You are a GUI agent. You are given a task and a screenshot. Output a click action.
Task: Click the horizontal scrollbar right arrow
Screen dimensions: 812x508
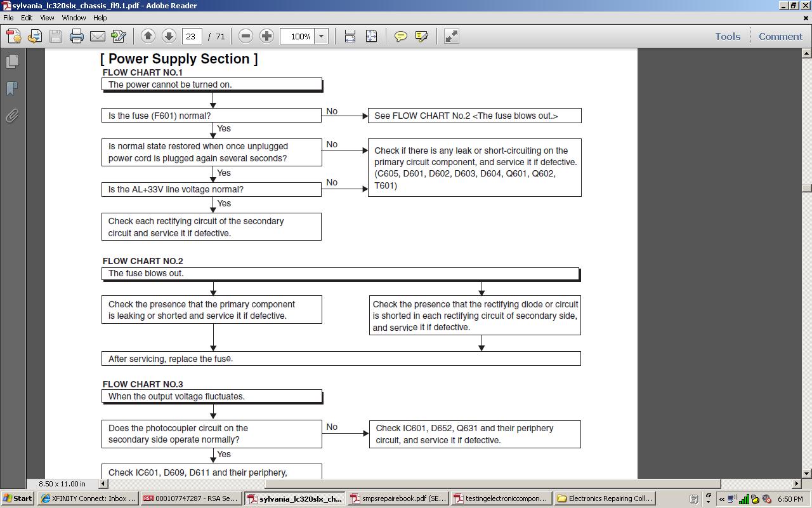pyautogui.click(x=797, y=484)
